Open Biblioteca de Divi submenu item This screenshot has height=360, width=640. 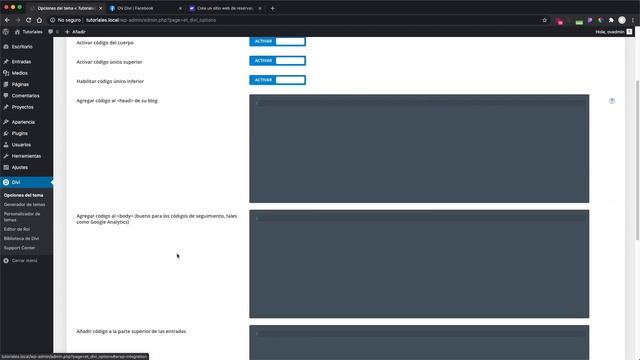coord(21,238)
